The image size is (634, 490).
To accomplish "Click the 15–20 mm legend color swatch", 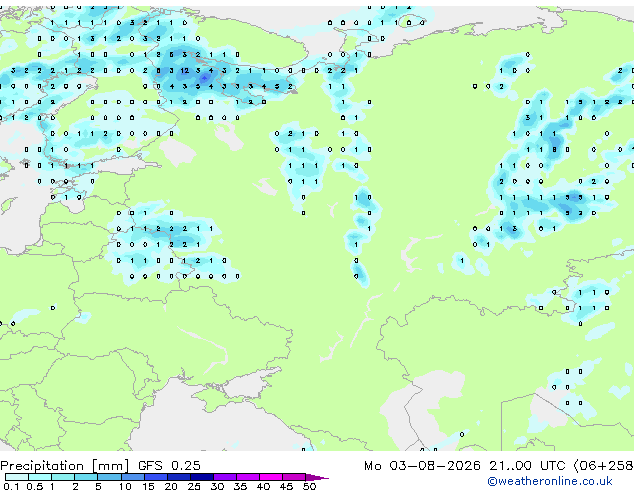I will [156, 477].
